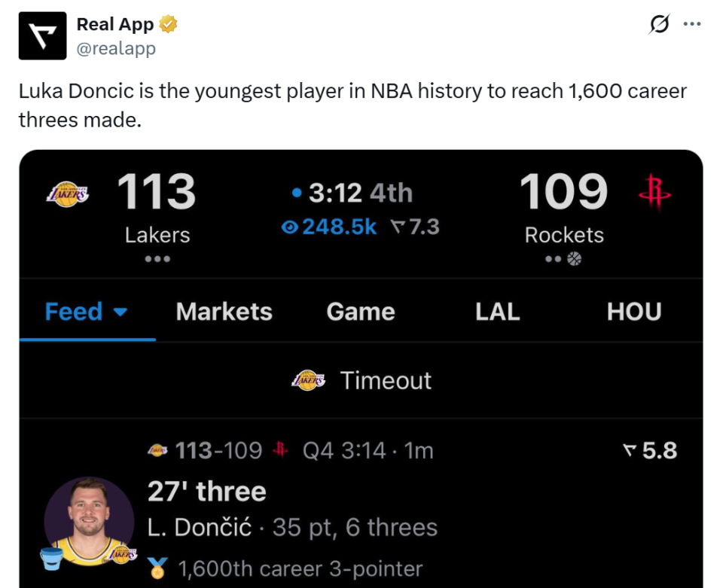Click the eye viewers icon 248.5k
This screenshot has width=723, height=588.
(x=289, y=227)
